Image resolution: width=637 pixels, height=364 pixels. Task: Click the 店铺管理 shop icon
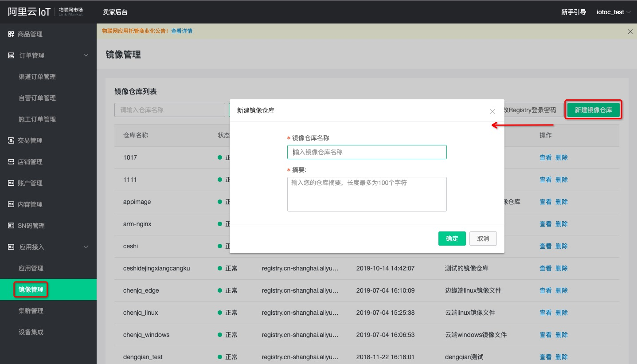pos(11,162)
